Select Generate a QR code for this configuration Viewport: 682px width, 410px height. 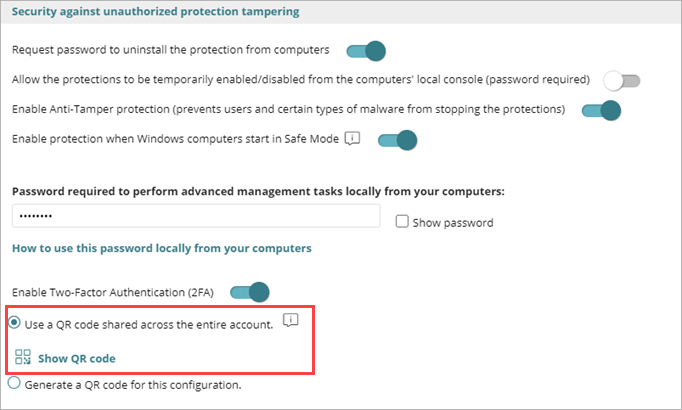click(x=14, y=383)
